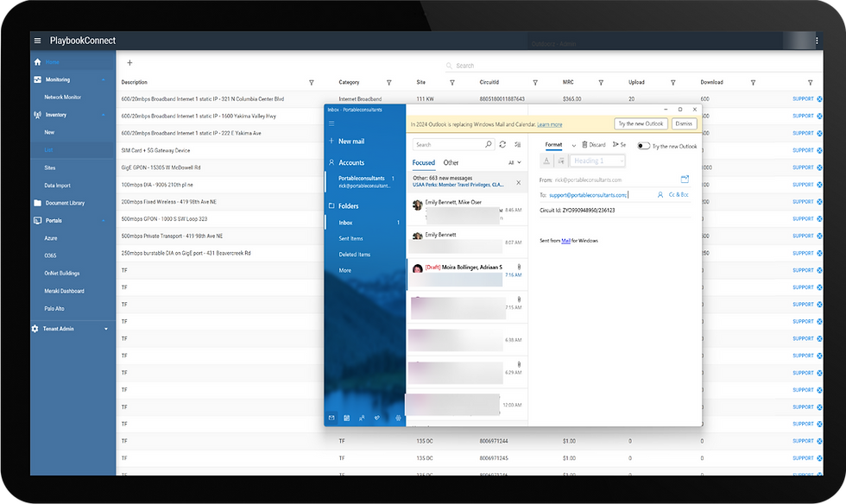Open message in new window icon
This screenshot has width=846, height=504.
click(685, 179)
